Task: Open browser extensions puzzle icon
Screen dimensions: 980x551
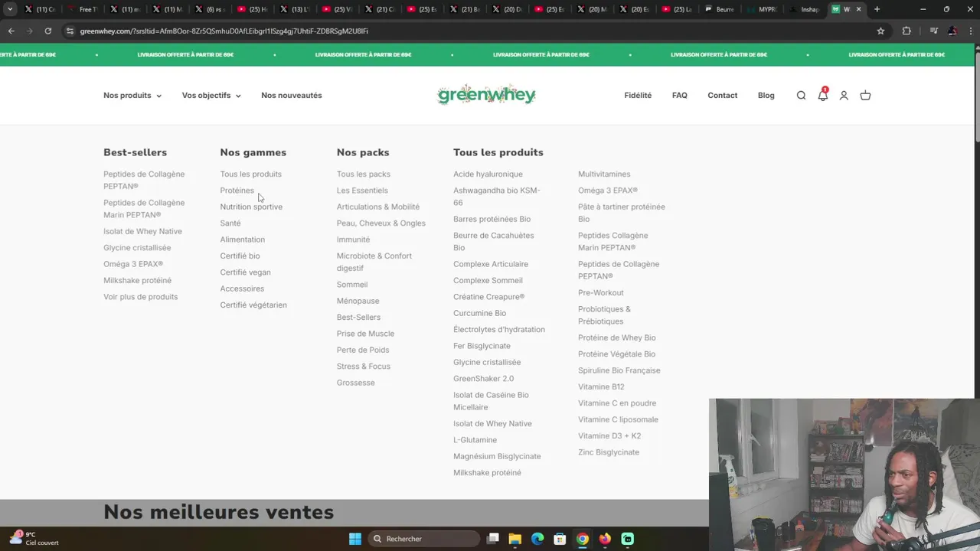Action: [906, 31]
